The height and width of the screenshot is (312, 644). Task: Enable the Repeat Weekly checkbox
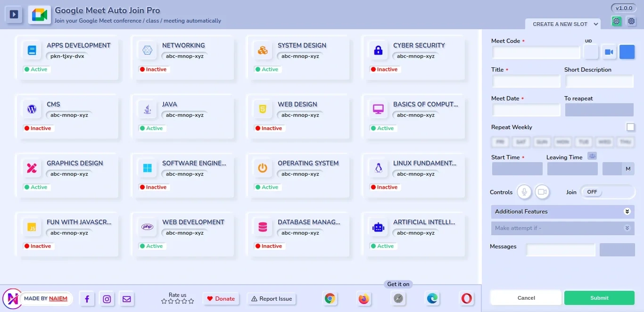coord(630,127)
